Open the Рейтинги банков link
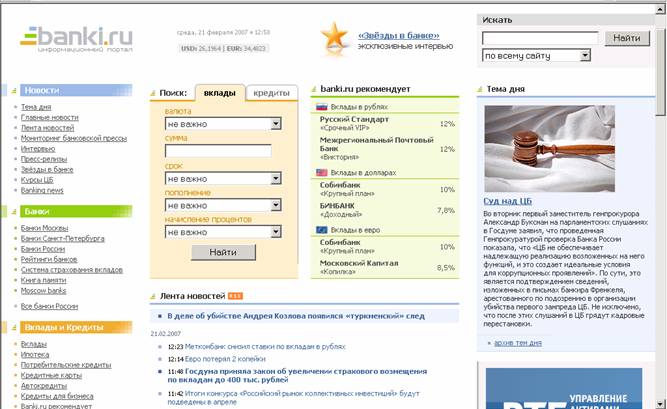Screen dimensions: 667x409 pos(49,260)
